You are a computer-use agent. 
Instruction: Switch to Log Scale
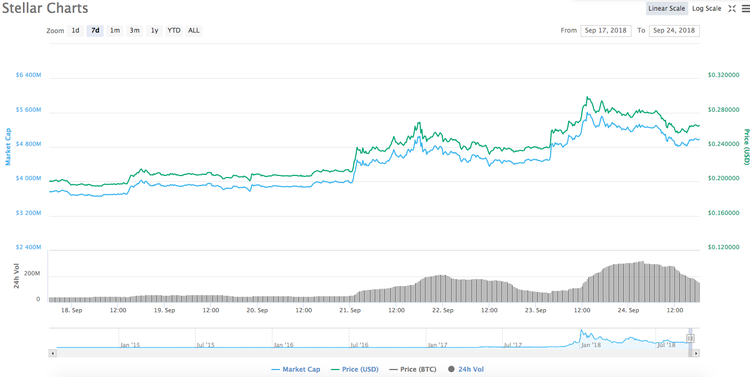tap(706, 9)
